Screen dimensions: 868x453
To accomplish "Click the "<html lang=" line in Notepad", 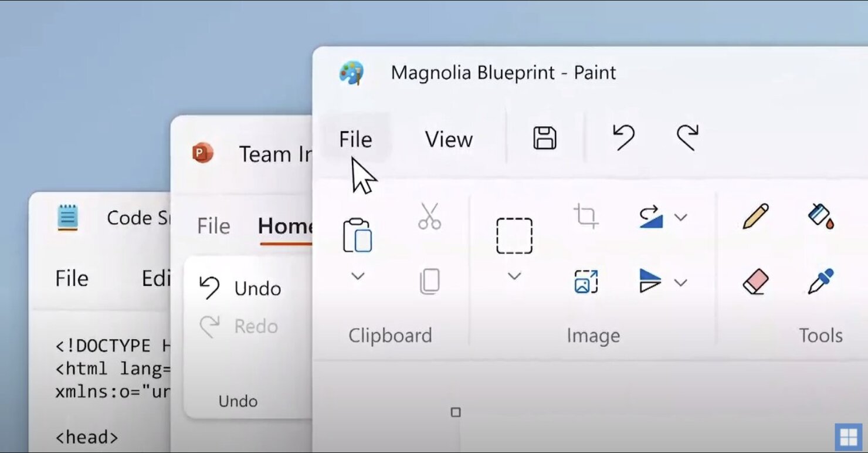I will [113, 369].
